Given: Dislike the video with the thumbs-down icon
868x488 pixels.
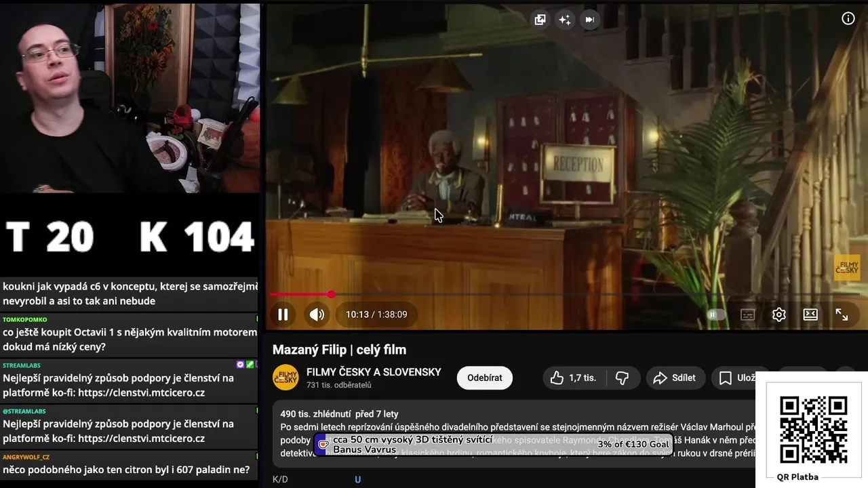Looking at the screenshot, I should pos(622,378).
